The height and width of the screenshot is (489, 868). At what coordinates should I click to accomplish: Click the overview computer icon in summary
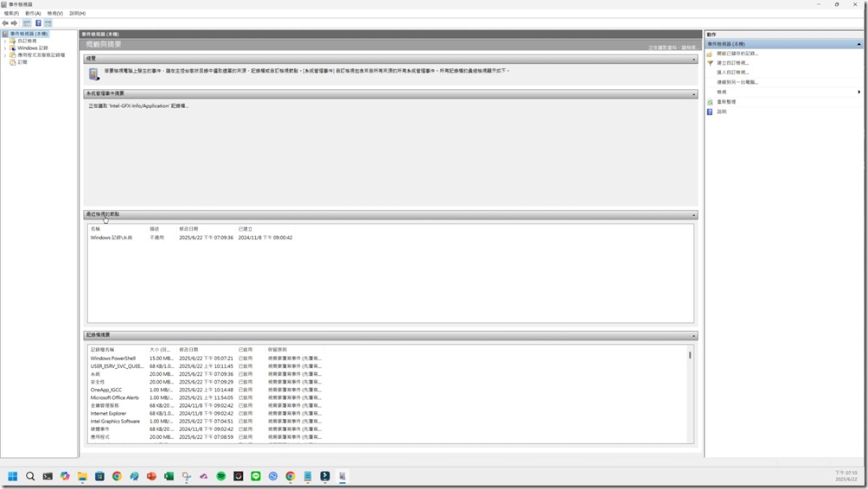pyautogui.click(x=93, y=73)
